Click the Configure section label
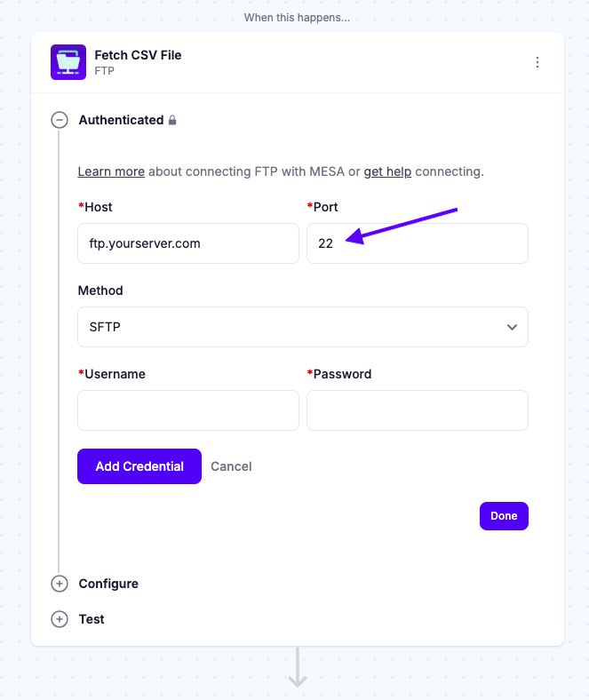This screenshot has height=700, width=589. (x=108, y=584)
